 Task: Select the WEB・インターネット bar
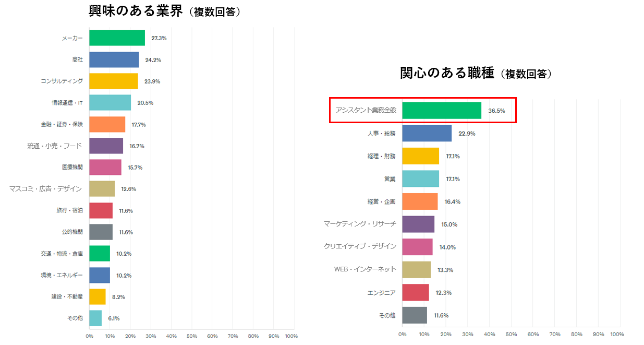[417, 269]
